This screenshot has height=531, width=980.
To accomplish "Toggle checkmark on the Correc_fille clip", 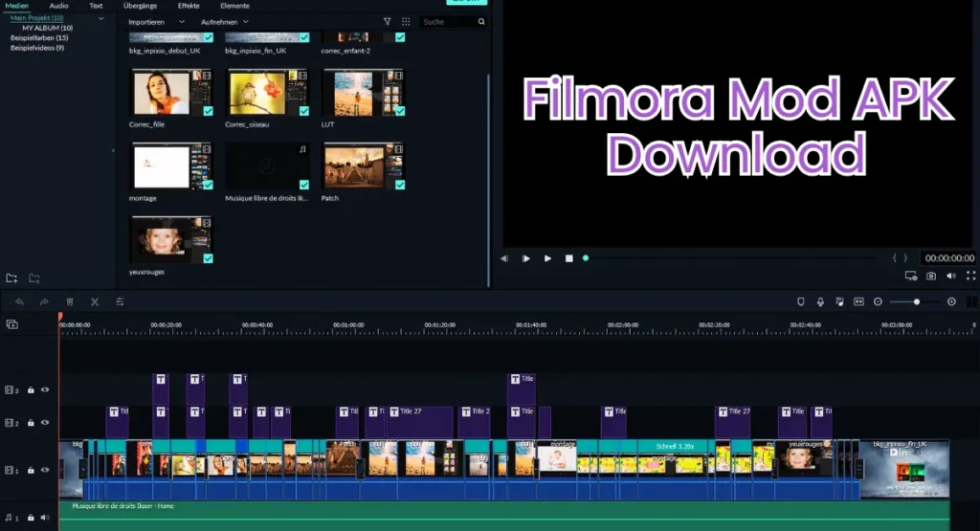I will pos(208,111).
